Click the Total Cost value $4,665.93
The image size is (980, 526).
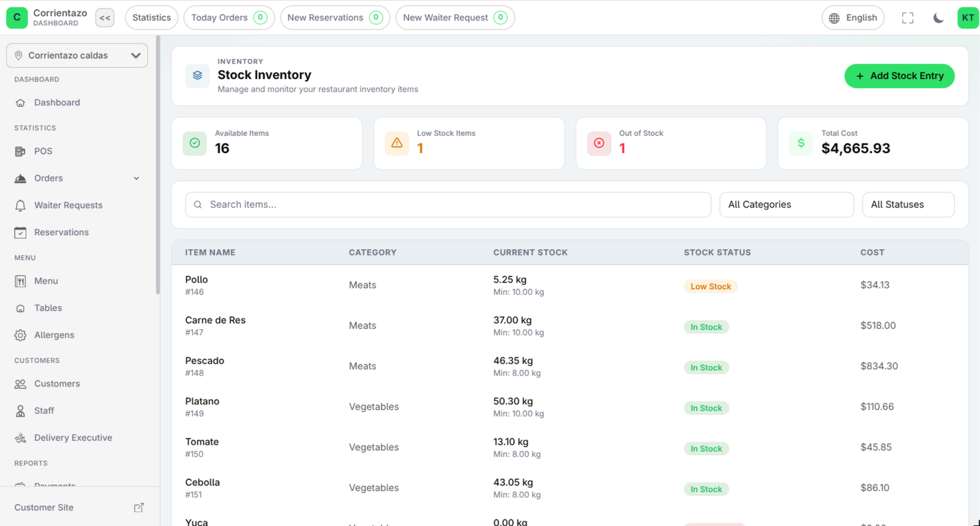pyautogui.click(x=856, y=148)
